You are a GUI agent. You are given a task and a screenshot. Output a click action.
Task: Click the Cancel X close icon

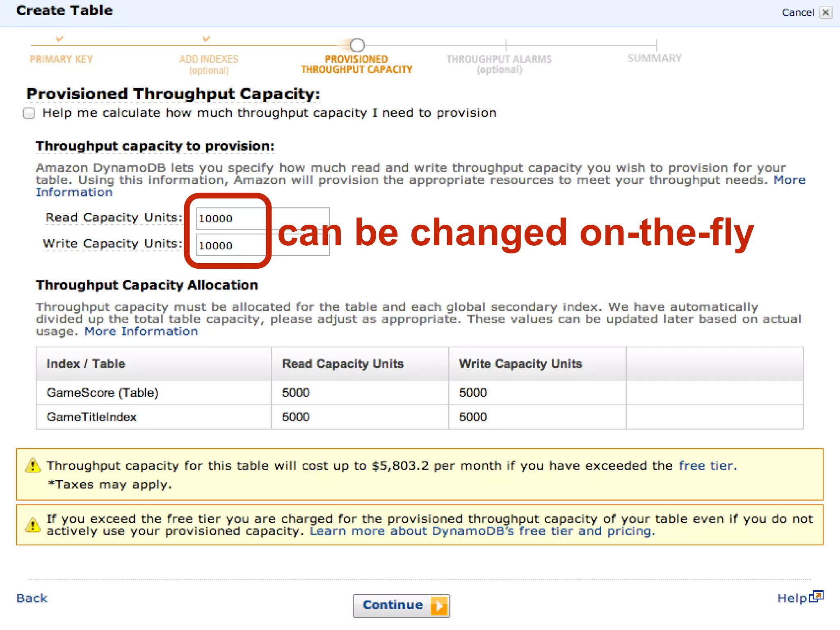tap(825, 12)
